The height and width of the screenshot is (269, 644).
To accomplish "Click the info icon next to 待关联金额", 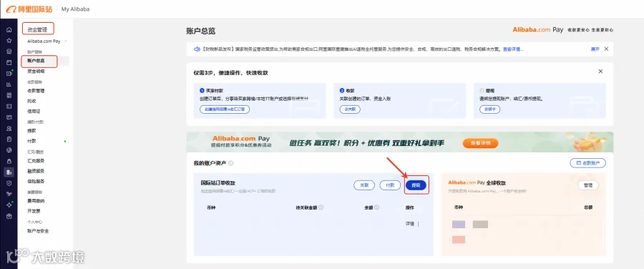I will [321, 207].
